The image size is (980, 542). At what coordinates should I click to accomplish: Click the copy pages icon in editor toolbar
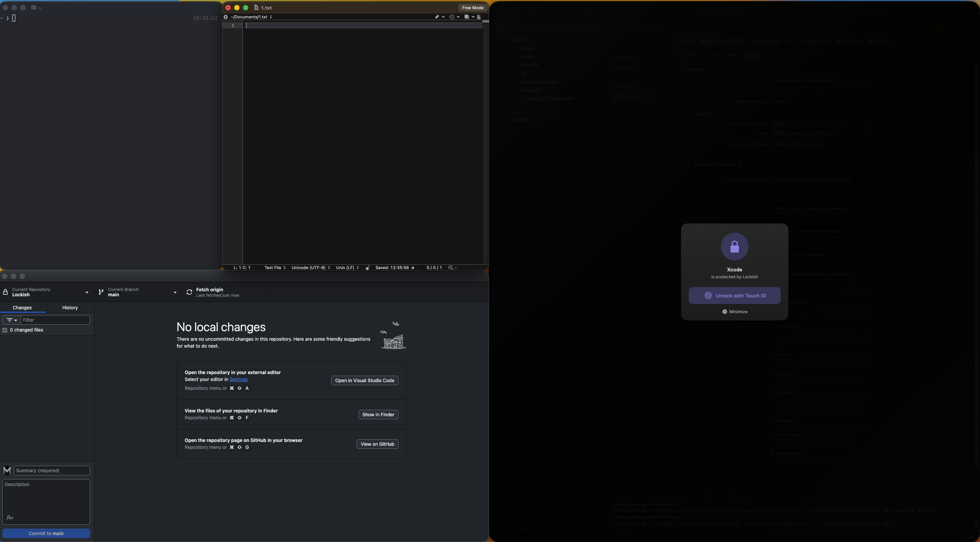click(x=467, y=17)
